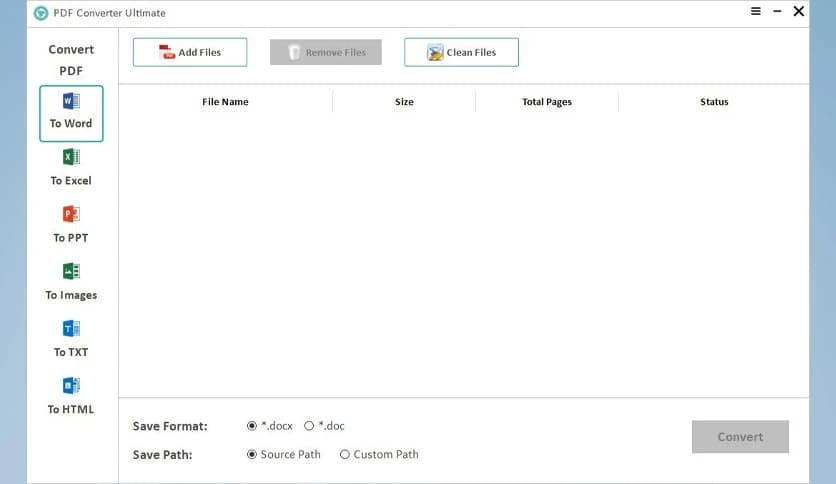
Task: Click the Clean Files button
Action: pyautogui.click(x=461, y=52)
